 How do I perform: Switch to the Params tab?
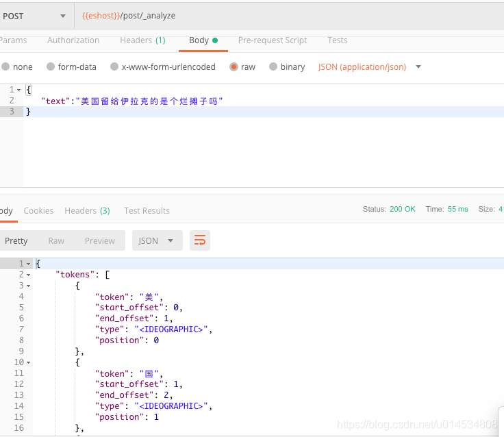(x=13, y=40)
